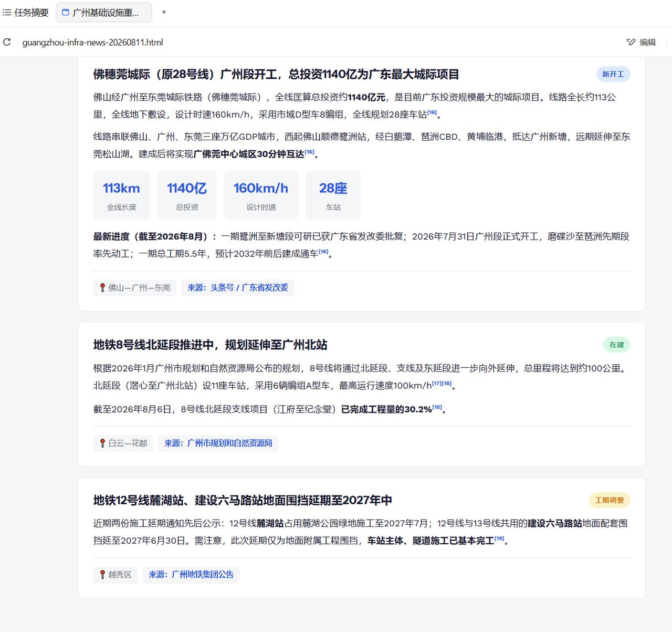Click the 160km/h 设计时速 stat card
This screenshot has height=632, width=672.
coord(261,195)
